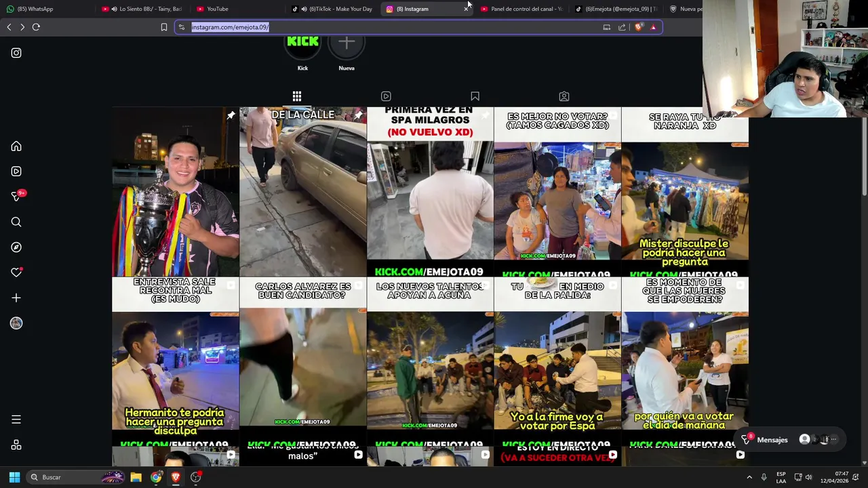Switch to Emejota TikTok profile tab

click(617, 9)
